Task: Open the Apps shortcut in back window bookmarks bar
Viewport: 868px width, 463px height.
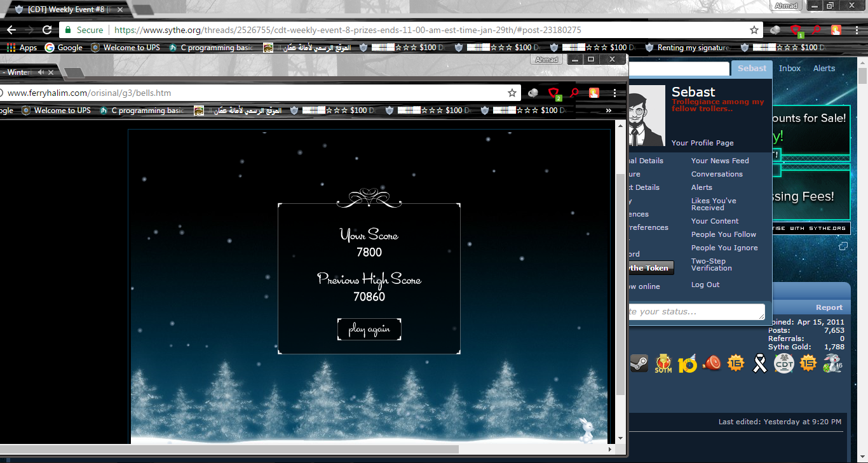Action: point(22,48)
